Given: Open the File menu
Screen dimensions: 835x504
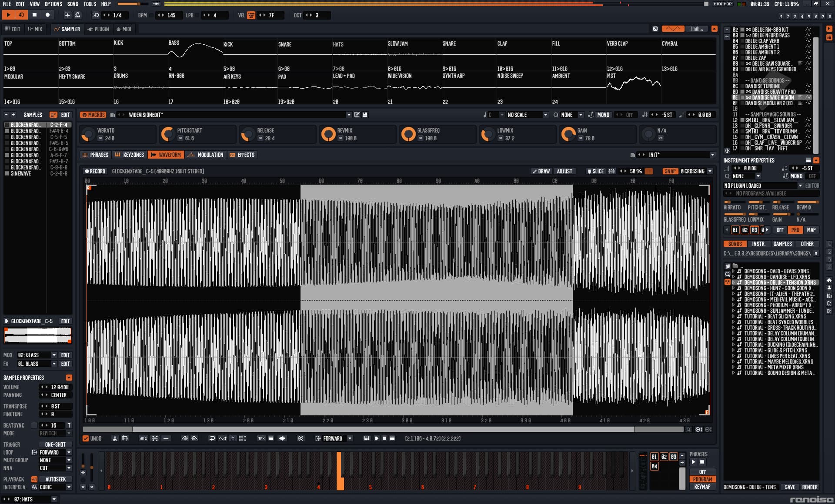Looking at the screenshot, I should pyautogui.click(x=7, y=4).
